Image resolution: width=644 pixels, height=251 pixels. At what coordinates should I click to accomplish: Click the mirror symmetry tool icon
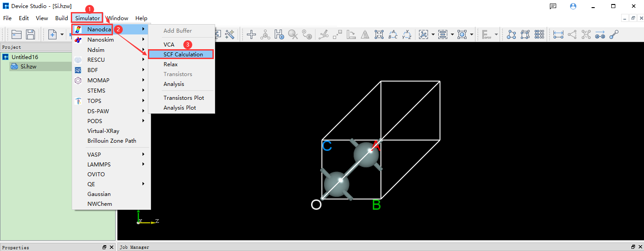pos(365,34)
